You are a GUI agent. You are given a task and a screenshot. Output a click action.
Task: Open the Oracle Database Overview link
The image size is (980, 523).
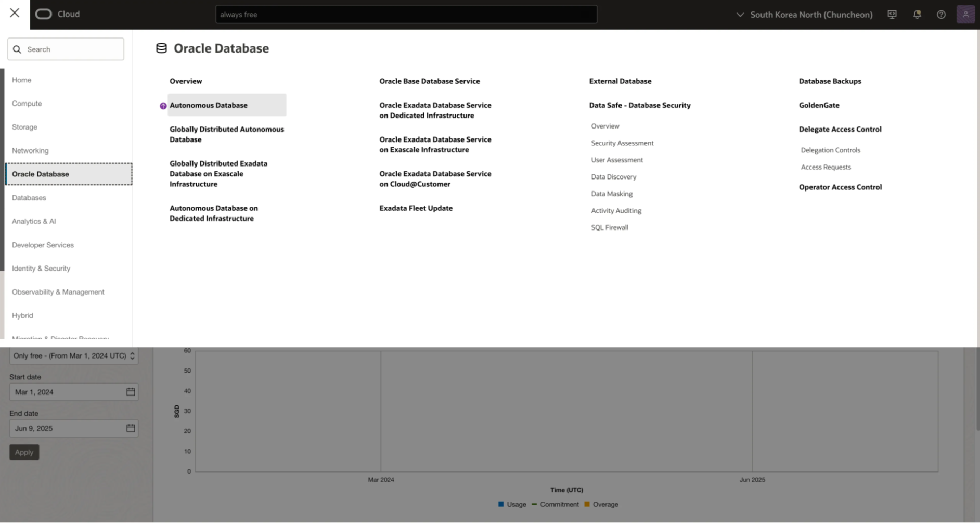coord(186,81)
